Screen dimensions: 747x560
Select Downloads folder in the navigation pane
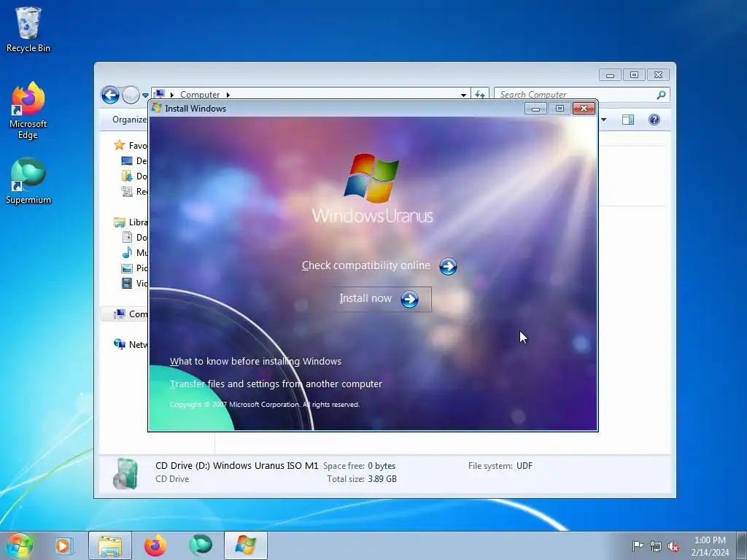(134, 176)
